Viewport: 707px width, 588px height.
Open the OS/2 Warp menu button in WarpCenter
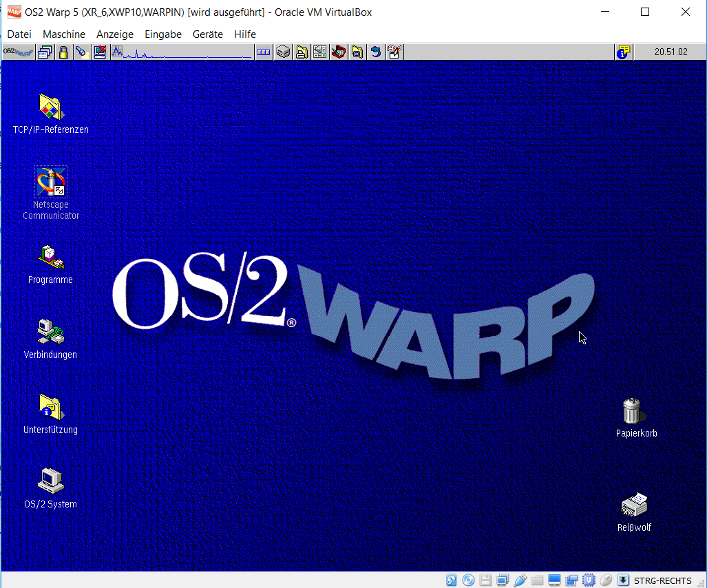pyautogui.click(x=18, y=52)
